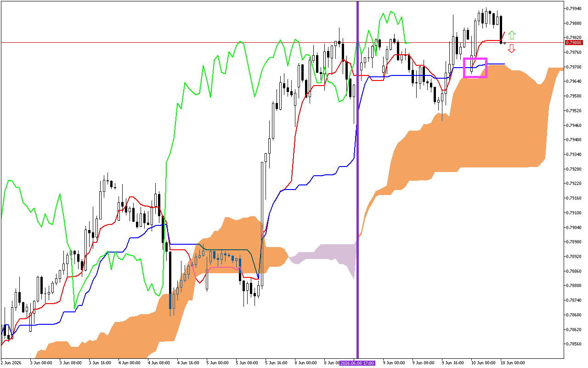The width and height of the screenshot is (588, 368).
Task: Click the '9 Jun 00:00' time label
Action: coord(395,363)
